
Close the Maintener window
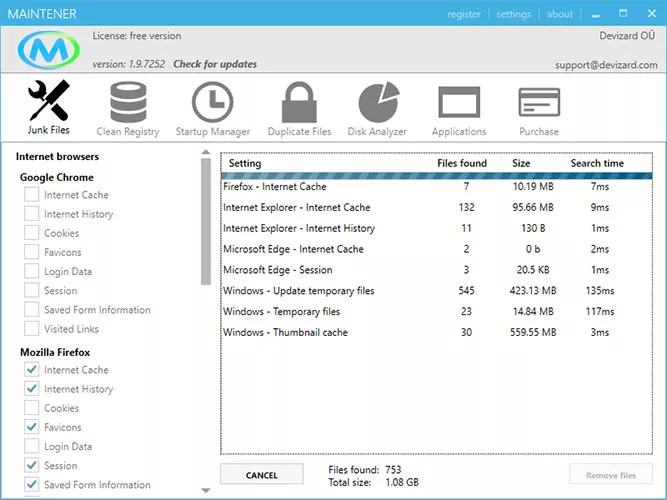[x=652, y=14]
